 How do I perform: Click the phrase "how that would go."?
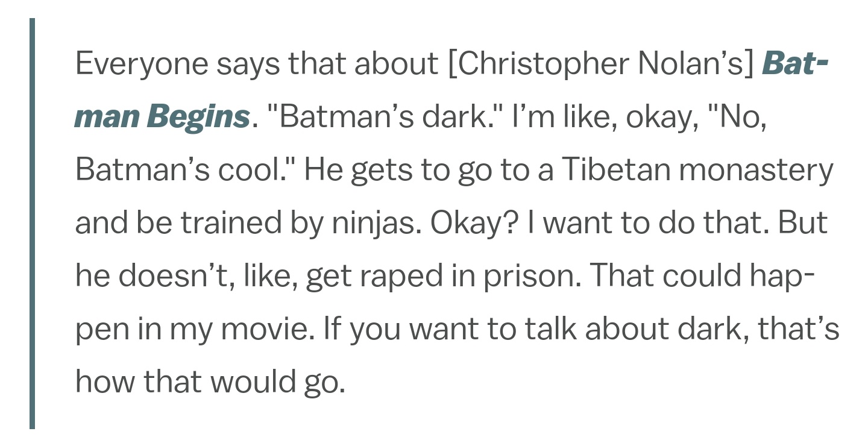click(210, 382)
